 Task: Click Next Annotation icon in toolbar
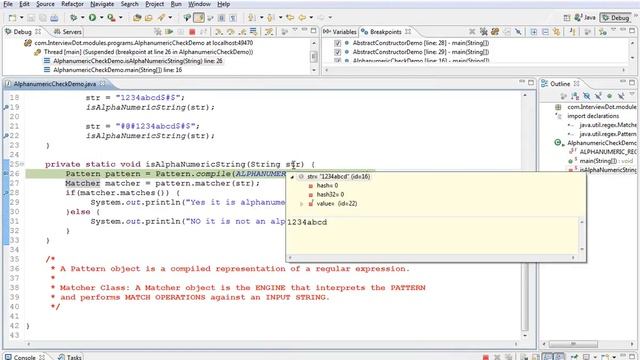pos(251,18)
